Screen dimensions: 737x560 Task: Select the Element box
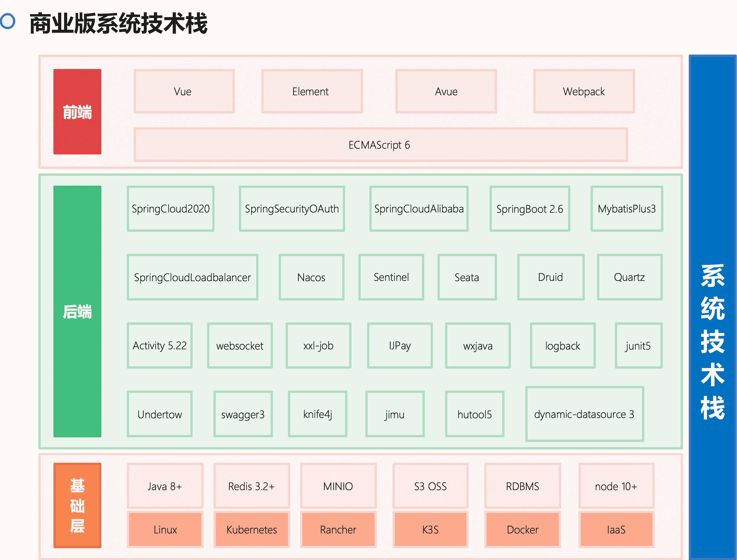312,91
